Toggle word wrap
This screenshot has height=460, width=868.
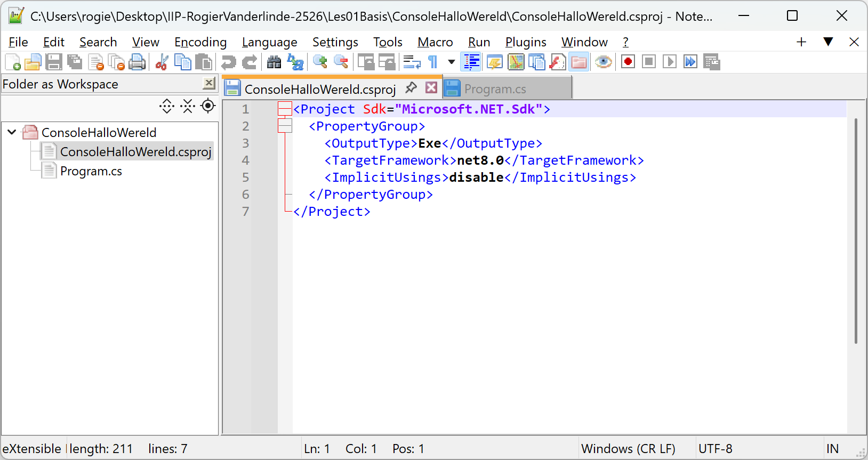(x=412, y=62)
